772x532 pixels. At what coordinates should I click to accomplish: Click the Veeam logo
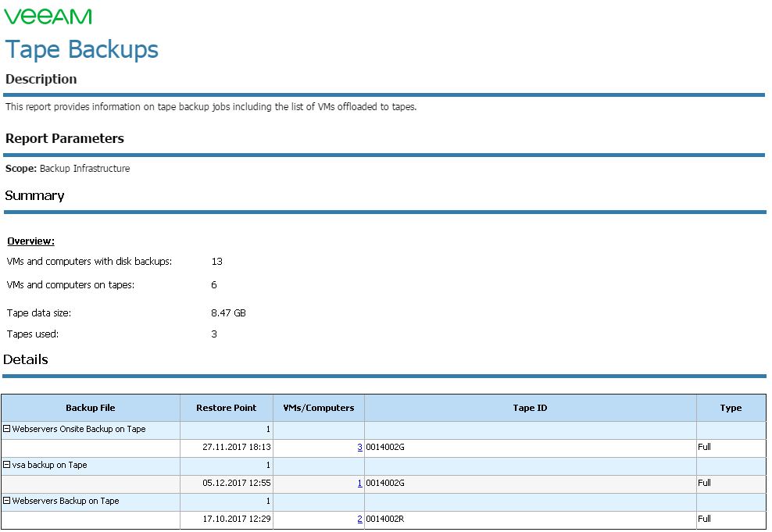[x=48, y=16]
